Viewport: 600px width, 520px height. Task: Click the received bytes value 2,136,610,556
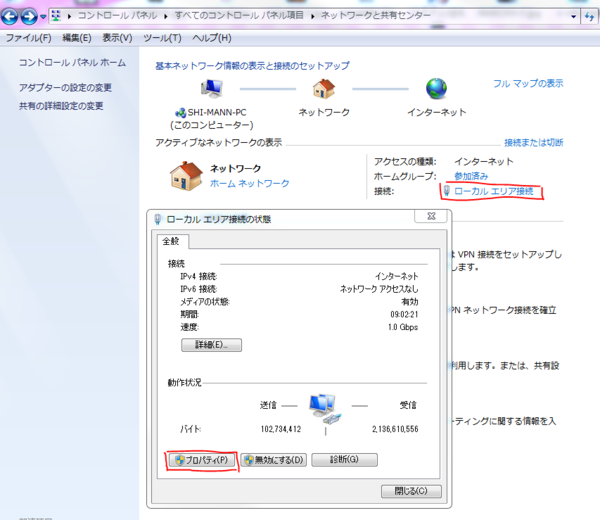[x=395, y=429]
